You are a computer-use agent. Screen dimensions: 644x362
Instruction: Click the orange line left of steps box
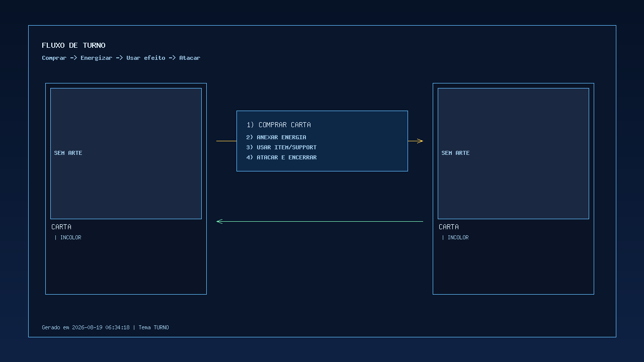pos(226,141)
